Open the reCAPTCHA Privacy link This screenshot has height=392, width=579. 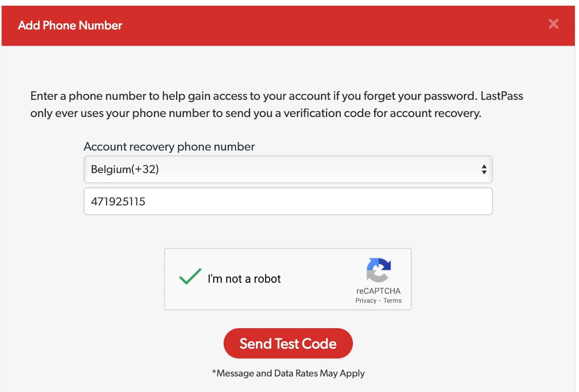click(x=366, y=301)
